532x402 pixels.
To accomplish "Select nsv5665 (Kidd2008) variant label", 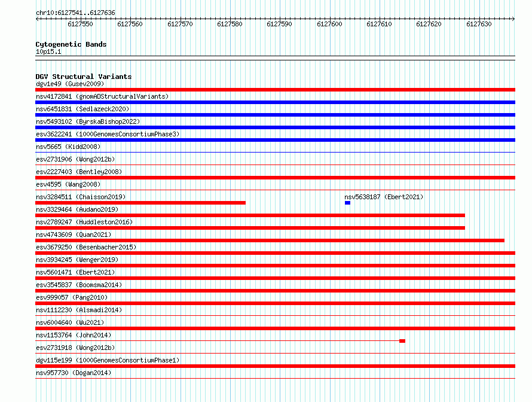I will 68,147.
